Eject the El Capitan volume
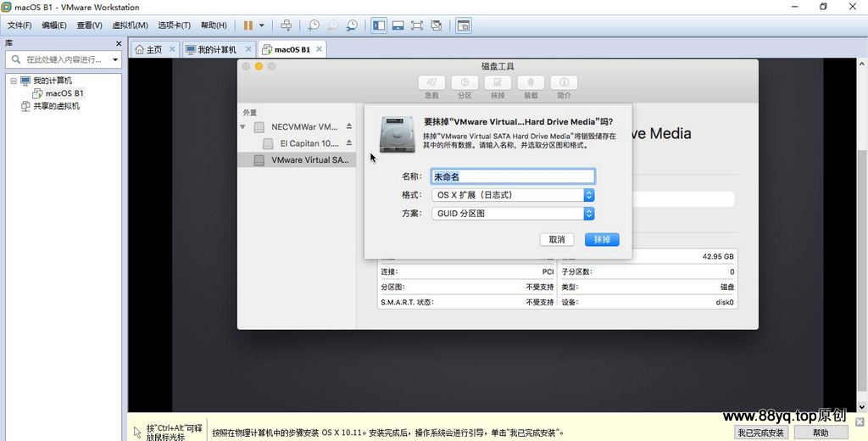Screen dimensions: 868x441 [348, 143]
